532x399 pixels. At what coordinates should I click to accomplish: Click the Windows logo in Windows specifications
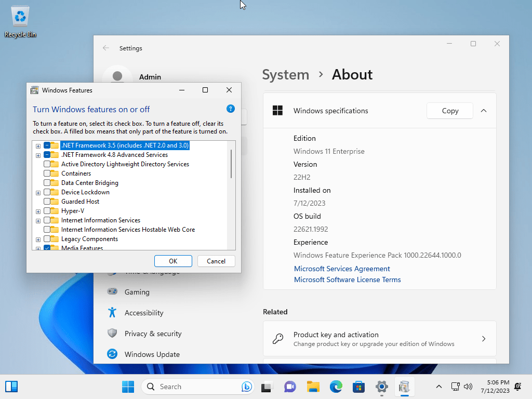[x=277, y=110]
